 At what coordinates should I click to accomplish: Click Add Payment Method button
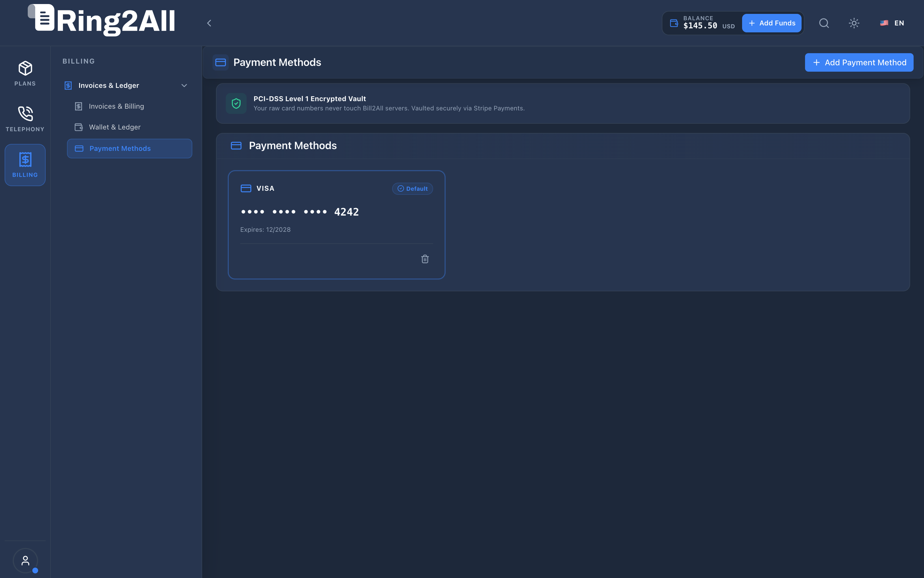point(859,62)
